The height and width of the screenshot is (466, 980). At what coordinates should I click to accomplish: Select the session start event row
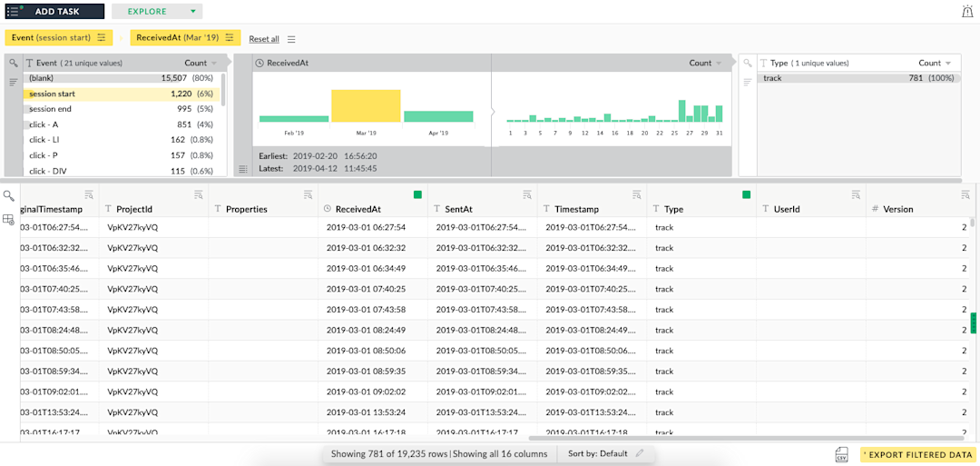122,94
